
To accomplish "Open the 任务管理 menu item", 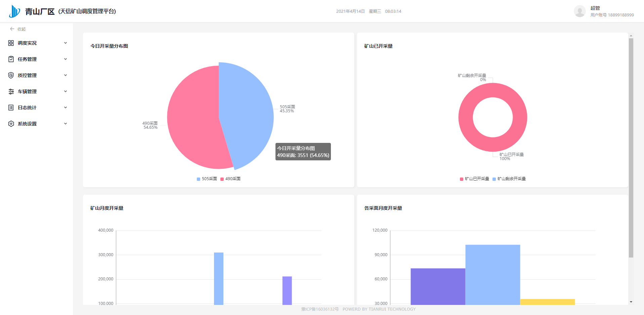I will point(36,59).
